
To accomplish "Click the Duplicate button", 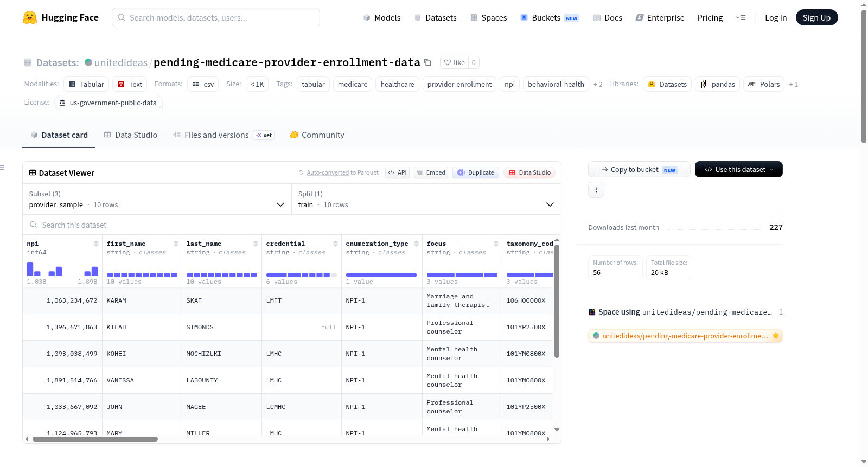I will point(476,172).
